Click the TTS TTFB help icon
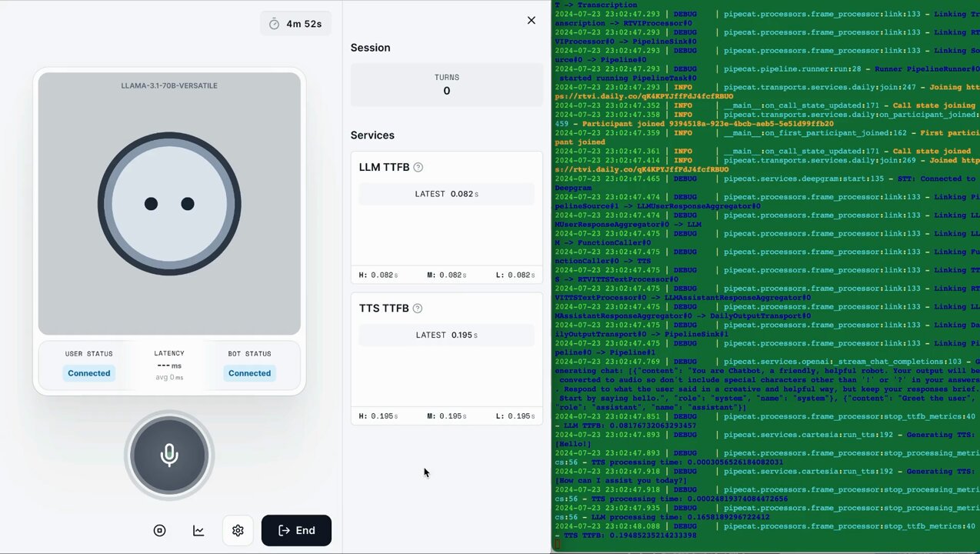 pos(418,308)
